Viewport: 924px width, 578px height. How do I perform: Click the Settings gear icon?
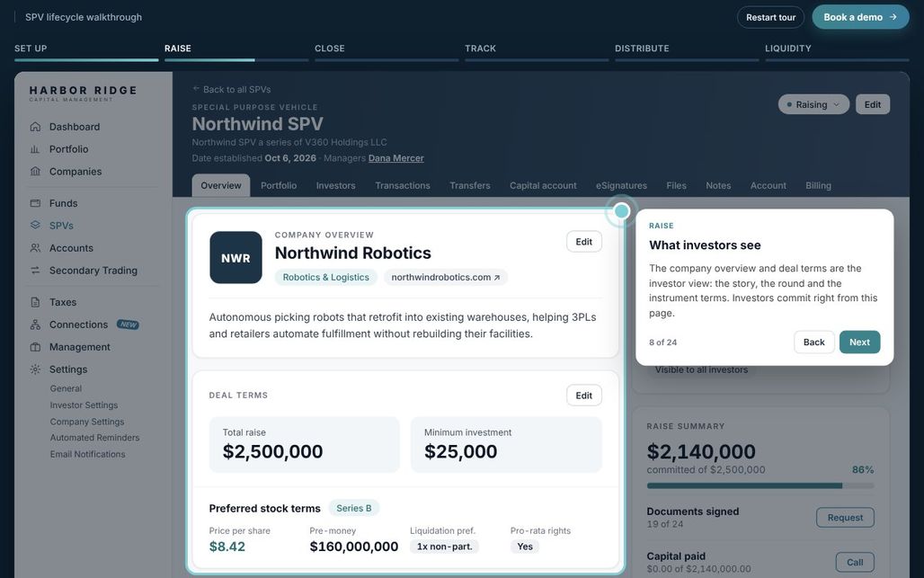point(35,369)
